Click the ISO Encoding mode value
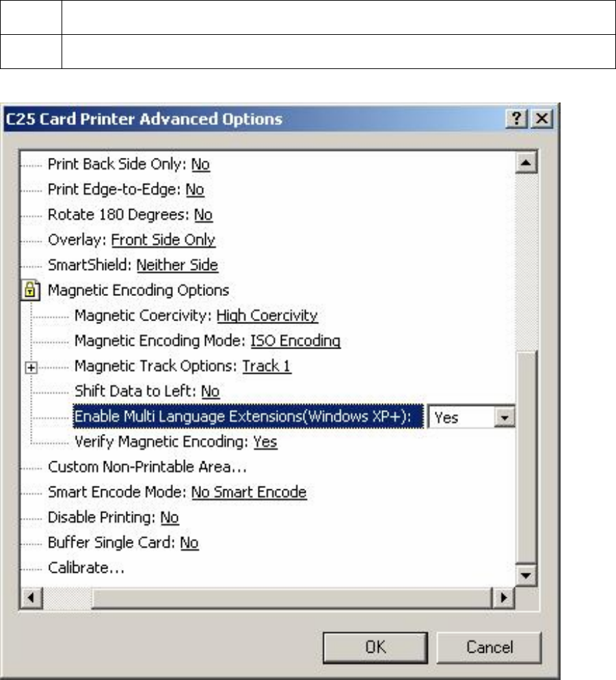The width and height of the screenshot is (616, 680). pos(295,340)
